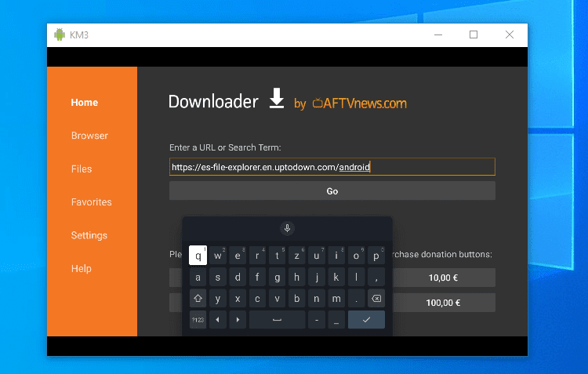The width and height of the screenshot is (588, 374).
Task: Tap the spacebar key
Action: (277, 320)
